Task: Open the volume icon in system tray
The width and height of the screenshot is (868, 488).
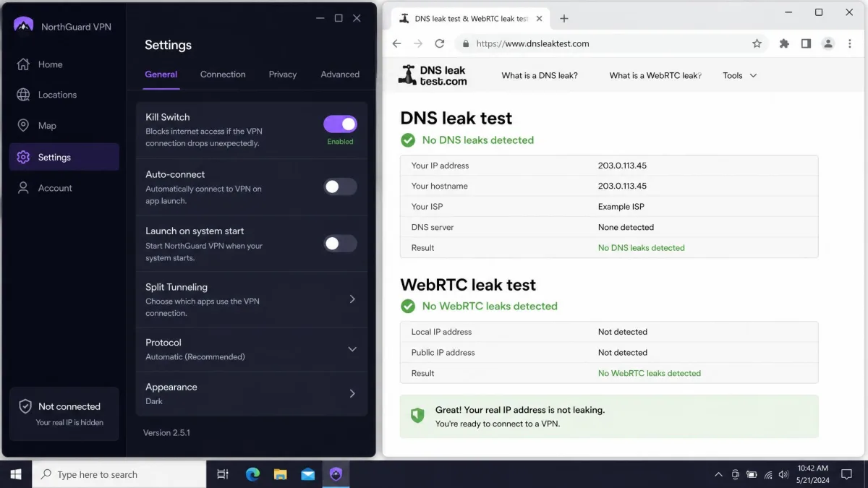Action: pyautogui.click(x=783, y=474)
